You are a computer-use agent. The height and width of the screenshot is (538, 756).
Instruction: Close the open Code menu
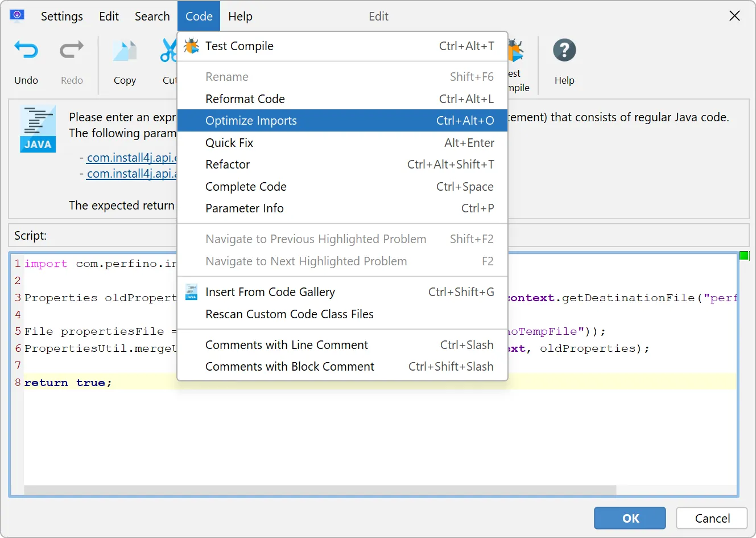pos(199,17)
